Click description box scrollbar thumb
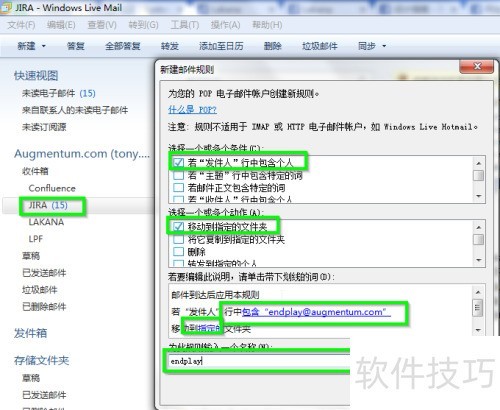The width and height of the screenshot is (500, 410). [478, 307]
